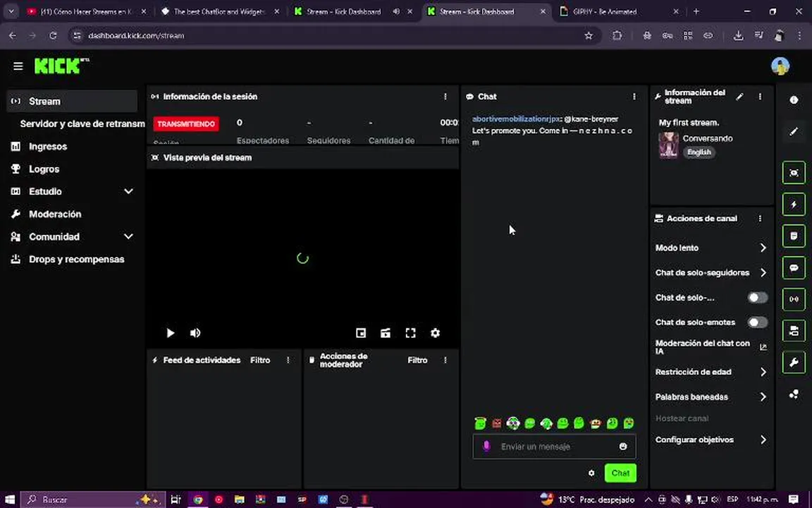
Task: Open Logros in sidebar
Action: pos(72,169)
